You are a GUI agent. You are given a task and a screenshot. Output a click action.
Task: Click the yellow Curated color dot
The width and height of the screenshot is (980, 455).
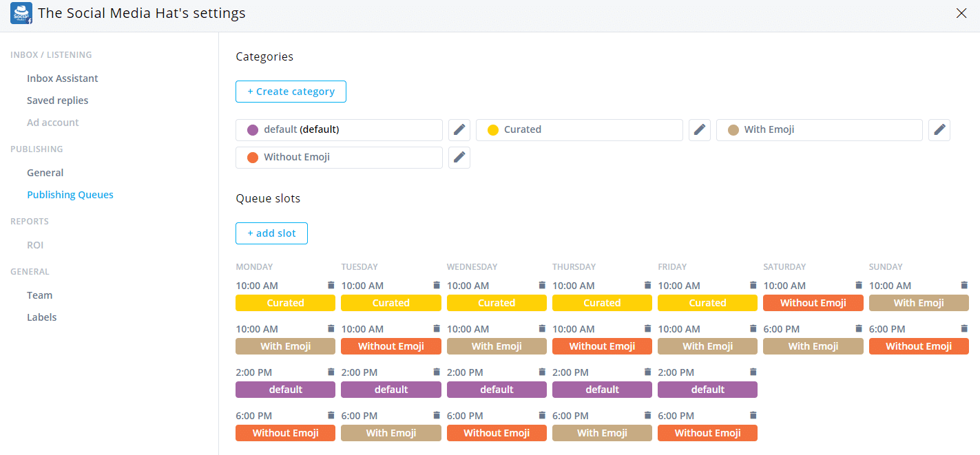tap(493, 129)
